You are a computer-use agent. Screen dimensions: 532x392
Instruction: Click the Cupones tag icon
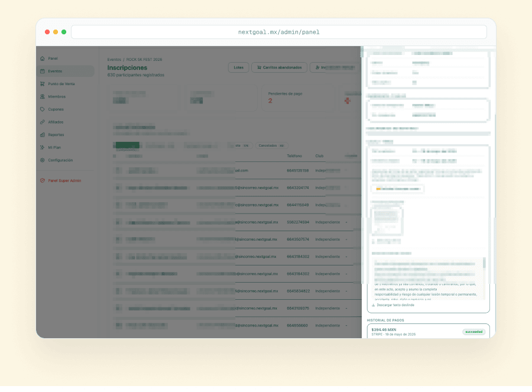43,109
